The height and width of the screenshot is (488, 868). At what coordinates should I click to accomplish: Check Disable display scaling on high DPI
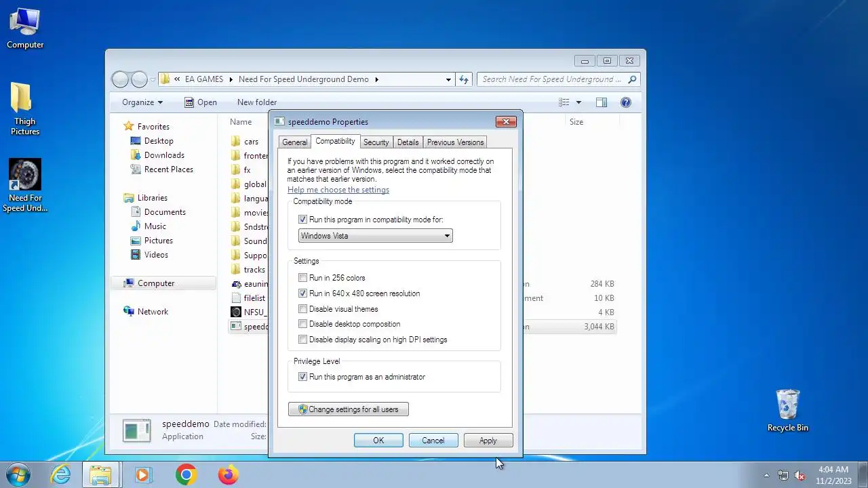(x=302, y=340)
